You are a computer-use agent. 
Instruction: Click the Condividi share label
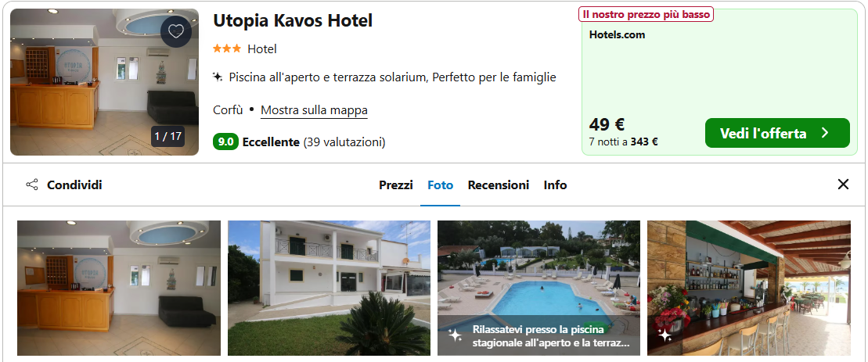pyautogui.click(x=74, y=185)
